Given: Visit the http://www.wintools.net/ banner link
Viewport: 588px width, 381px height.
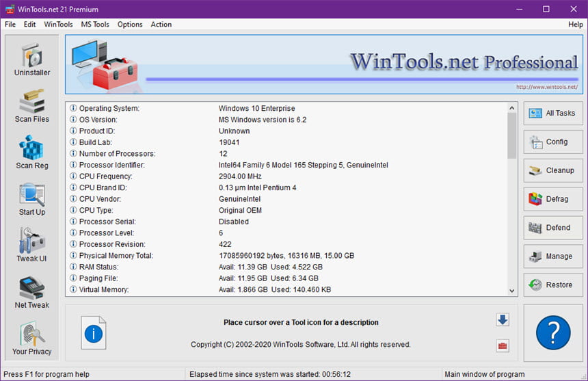Looking at the screenshot, I should (x=547, y=87).
